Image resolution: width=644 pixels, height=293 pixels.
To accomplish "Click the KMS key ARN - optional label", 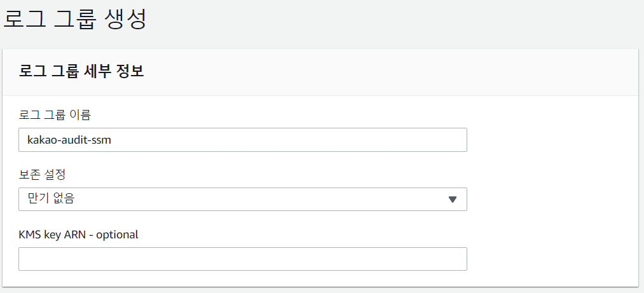I will point(78,234).
